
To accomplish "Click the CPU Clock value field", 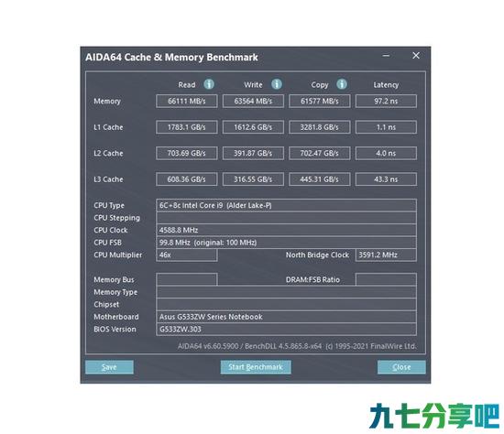I will point(286,230).
